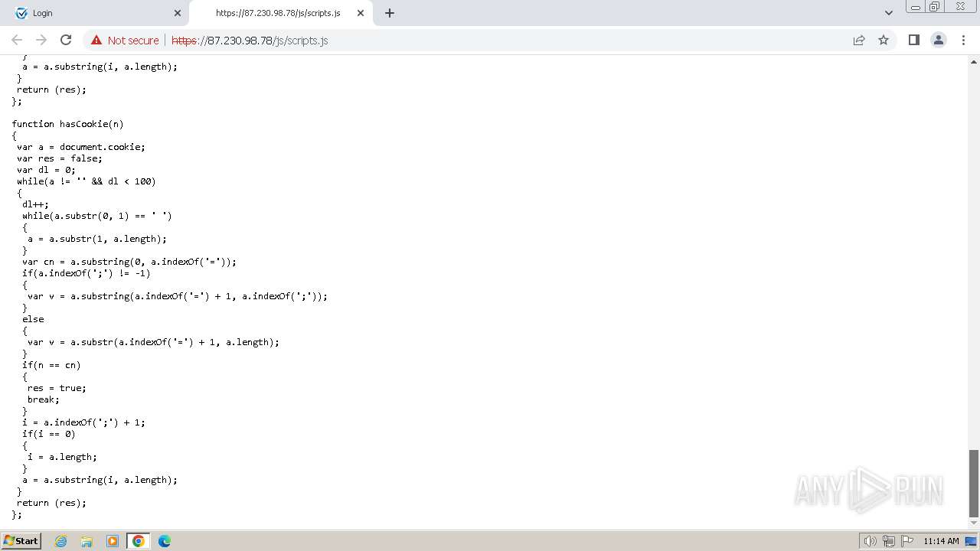Click the scrollbar down arrow
Image resolution: width=980 pixels, height=551 pixels.
974,524
